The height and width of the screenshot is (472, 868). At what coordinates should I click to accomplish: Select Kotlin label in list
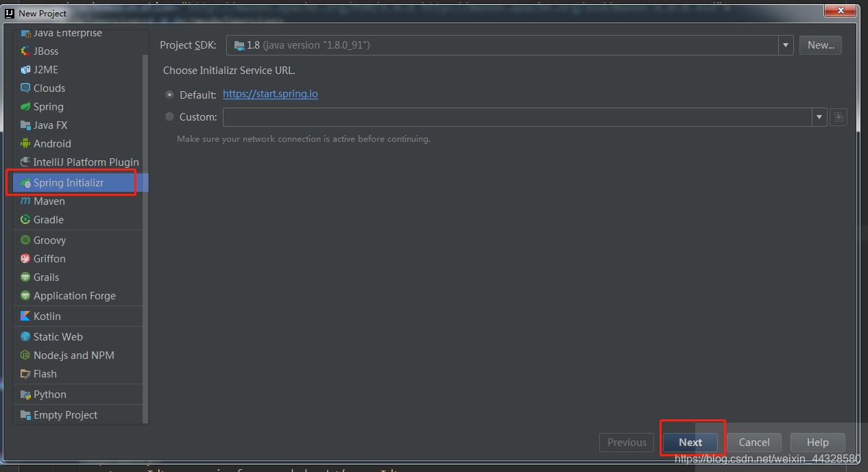(47, 316)
